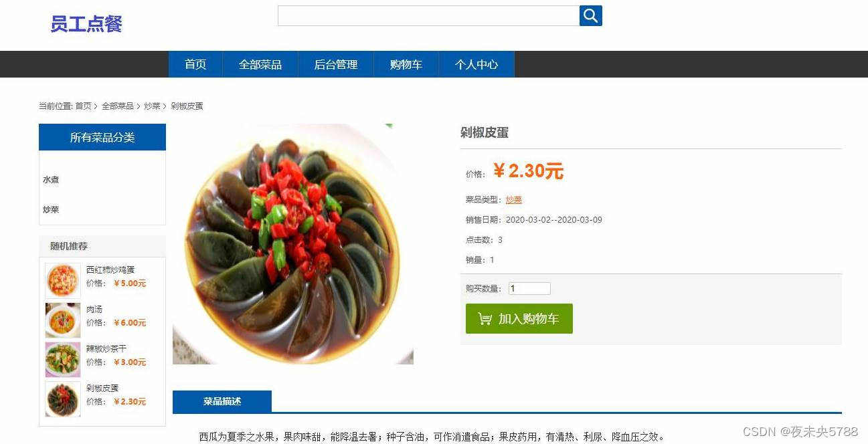The image size is (868, 444).
Task: Select the 菜品描述 tab
Action: pyautogui.click(x=222, y=402)
